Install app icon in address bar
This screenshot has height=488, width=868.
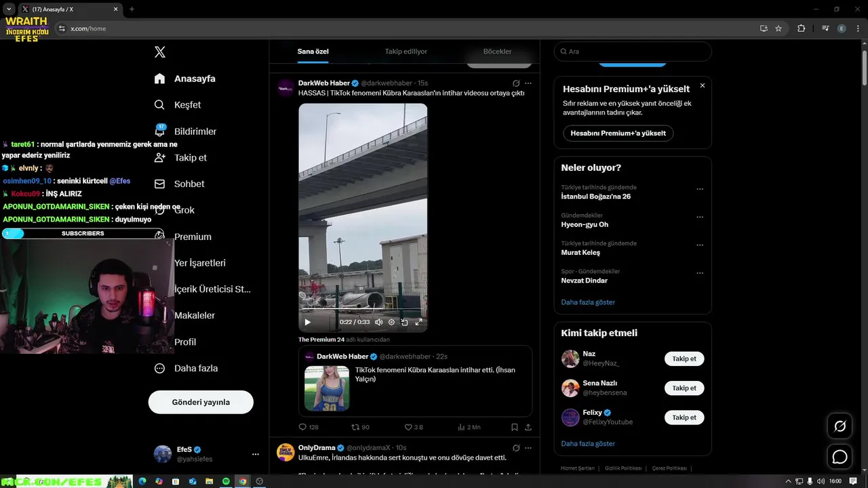764,28
